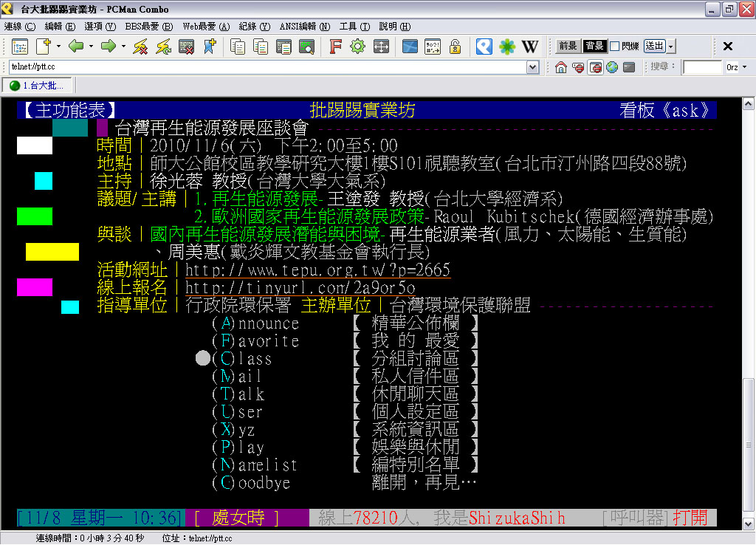Click the block popup speech icon
The width and height of the screenshot is (756, 545).
tap(578, 67)
